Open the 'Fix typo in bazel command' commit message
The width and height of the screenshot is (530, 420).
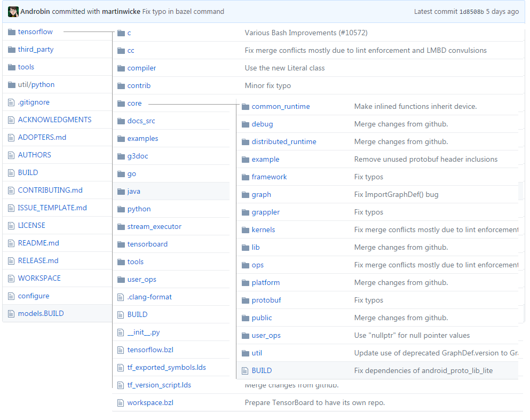tap(183, 12)
